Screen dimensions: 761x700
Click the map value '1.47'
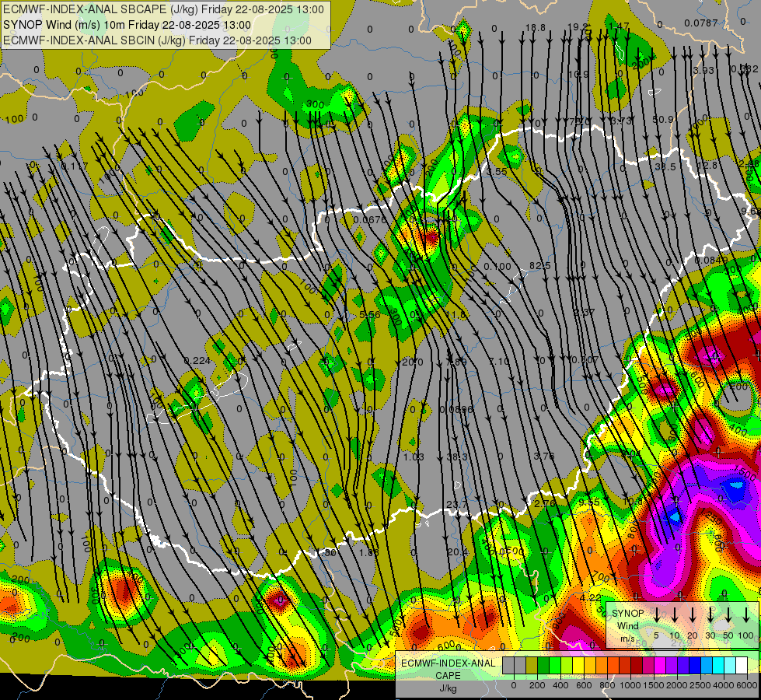tap(620, 26)
